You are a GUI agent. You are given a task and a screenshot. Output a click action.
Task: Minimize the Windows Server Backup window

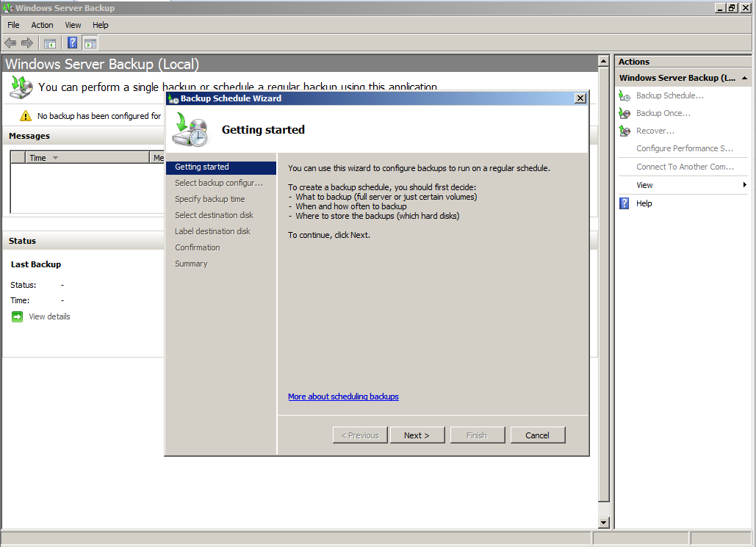(x=720, y=8)
